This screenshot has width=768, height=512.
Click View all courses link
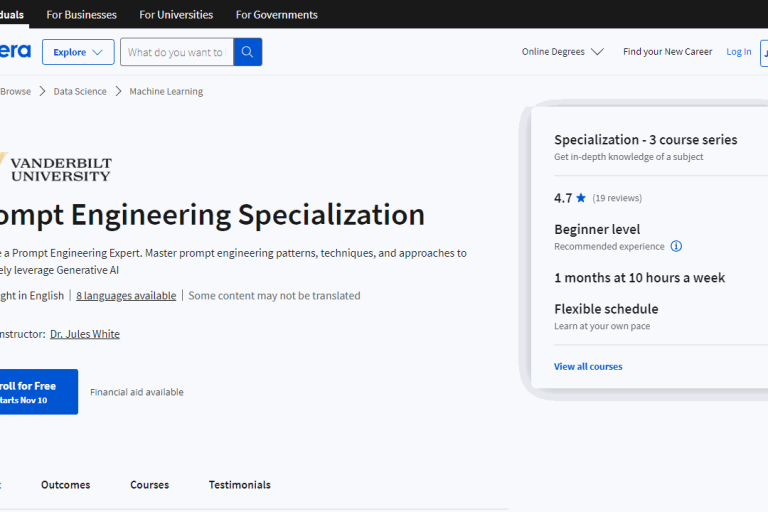click(588, 366)
